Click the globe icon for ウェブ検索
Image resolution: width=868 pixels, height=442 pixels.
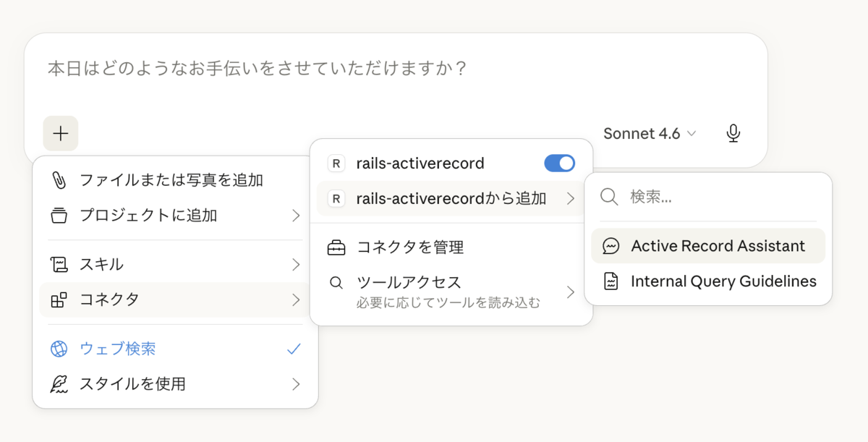(x=59, y=349)
